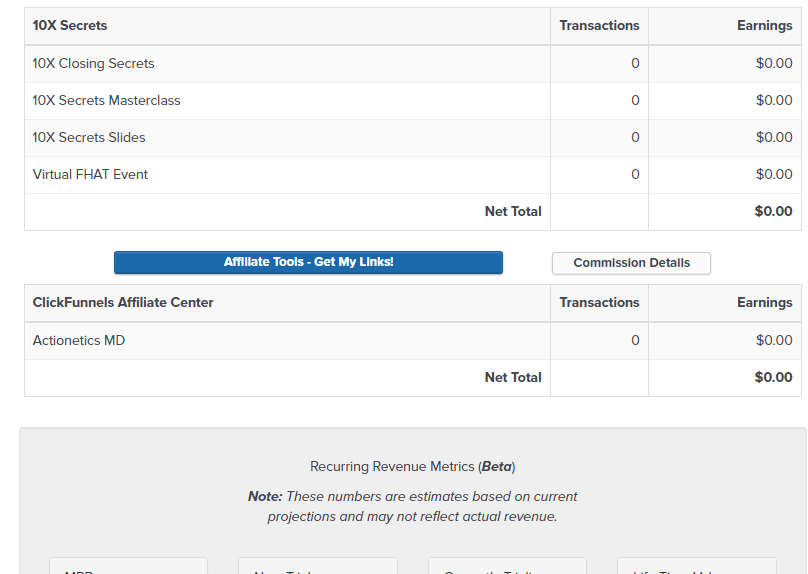The image size is (808, 574).
Task: Open the Commission Details button
Action: (631, 263)
